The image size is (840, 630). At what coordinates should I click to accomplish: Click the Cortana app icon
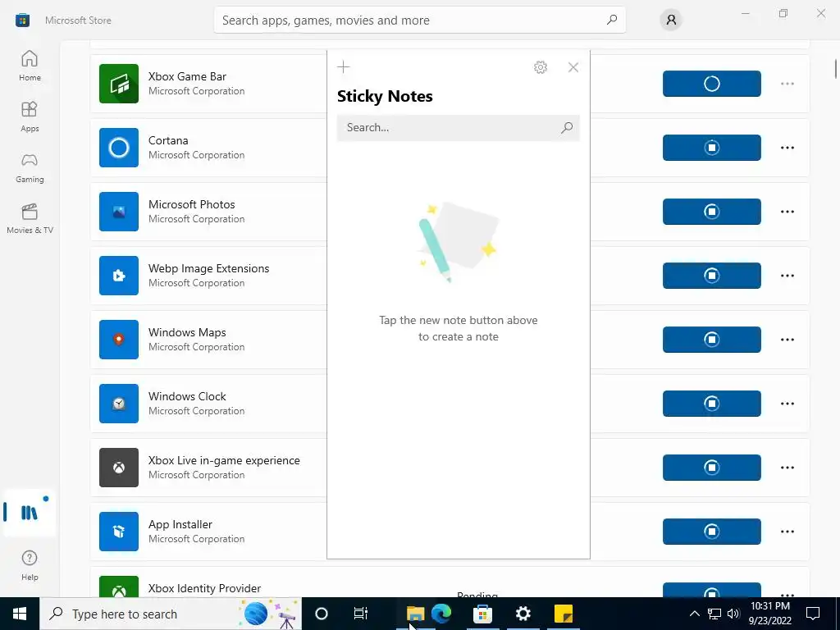(x=119, y=148)
